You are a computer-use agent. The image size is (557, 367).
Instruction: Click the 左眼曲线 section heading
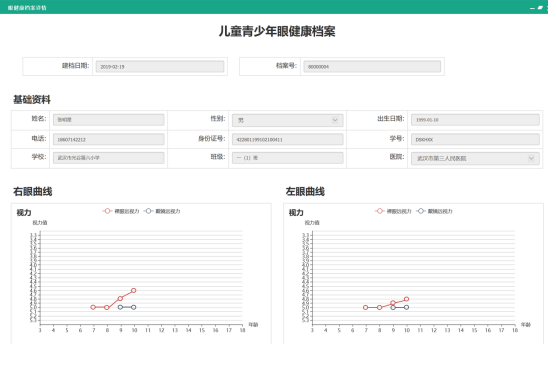(305, 191)
